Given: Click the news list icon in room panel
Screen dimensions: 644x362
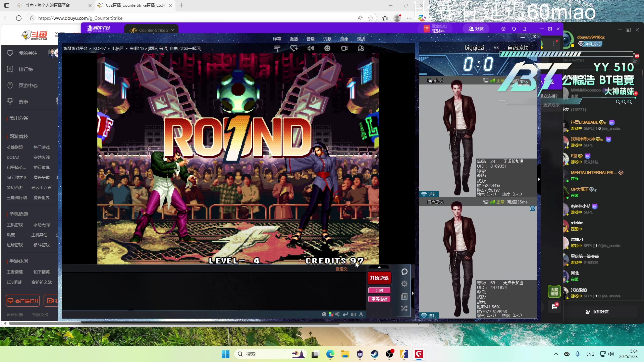Looking at the screenshot, I should 404,296.
